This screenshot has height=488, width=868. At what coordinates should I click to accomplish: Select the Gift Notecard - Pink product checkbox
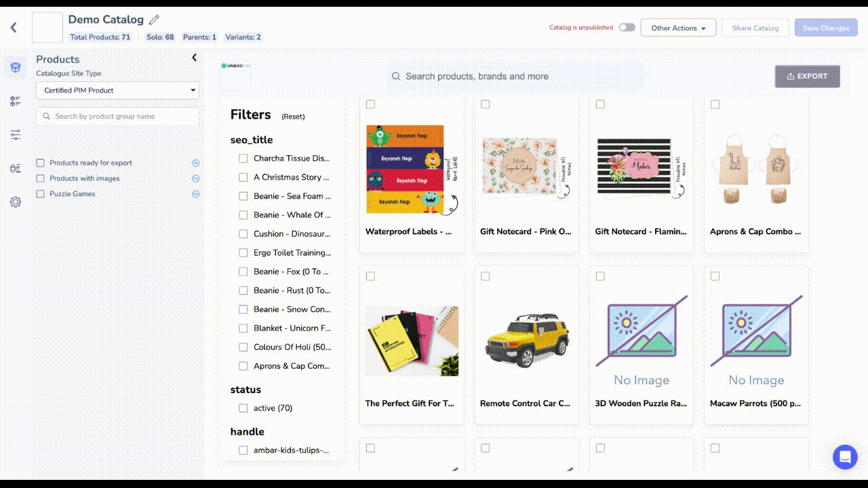point(486,104)
